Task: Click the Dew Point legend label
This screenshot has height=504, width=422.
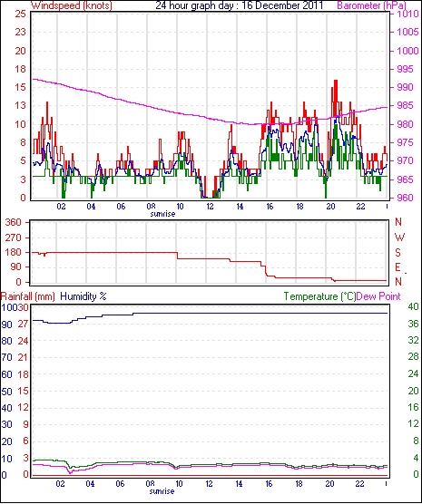Action: [x=378, y=296]
